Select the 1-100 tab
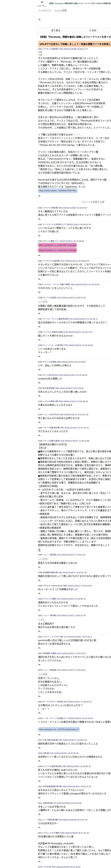 tap(92, 30)
